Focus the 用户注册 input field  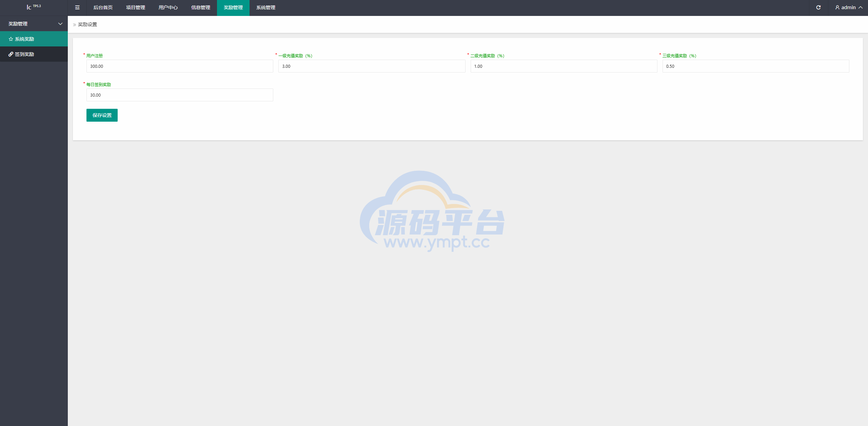[180, 66]
